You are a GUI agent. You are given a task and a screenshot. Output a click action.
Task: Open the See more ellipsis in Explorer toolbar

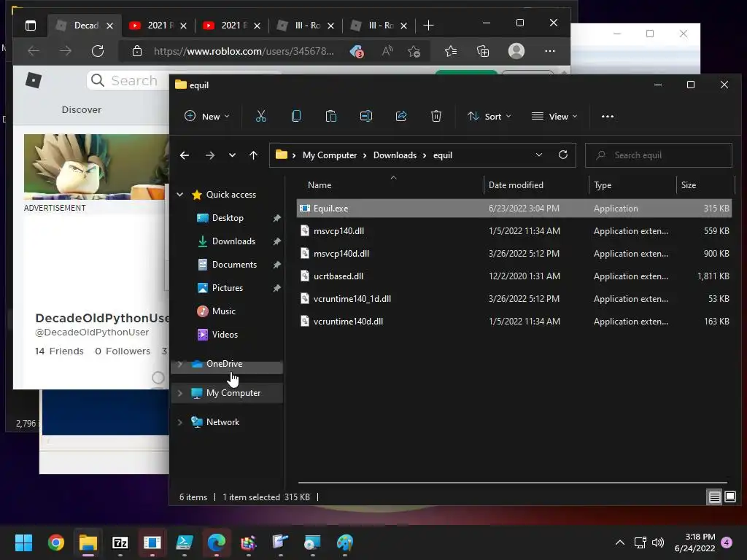[x=608, y=116]
